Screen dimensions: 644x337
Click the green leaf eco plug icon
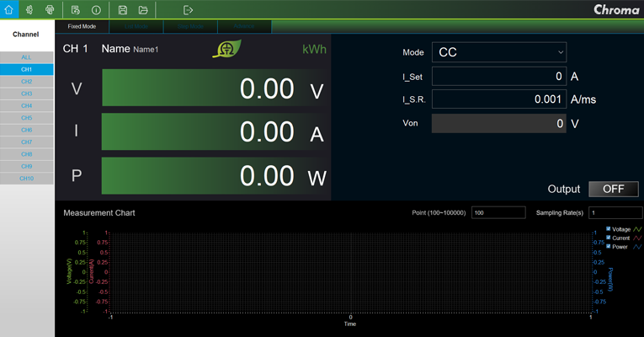point(225,49)
